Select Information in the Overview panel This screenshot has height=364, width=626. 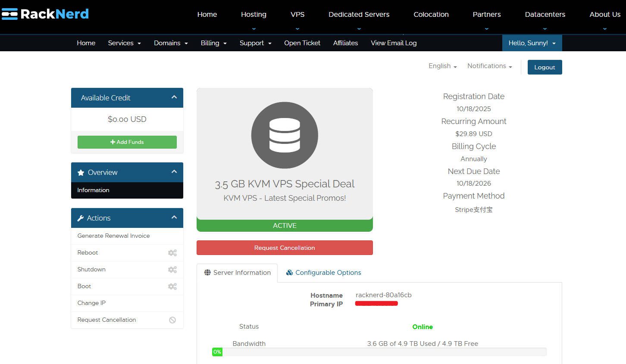(127, 190)
